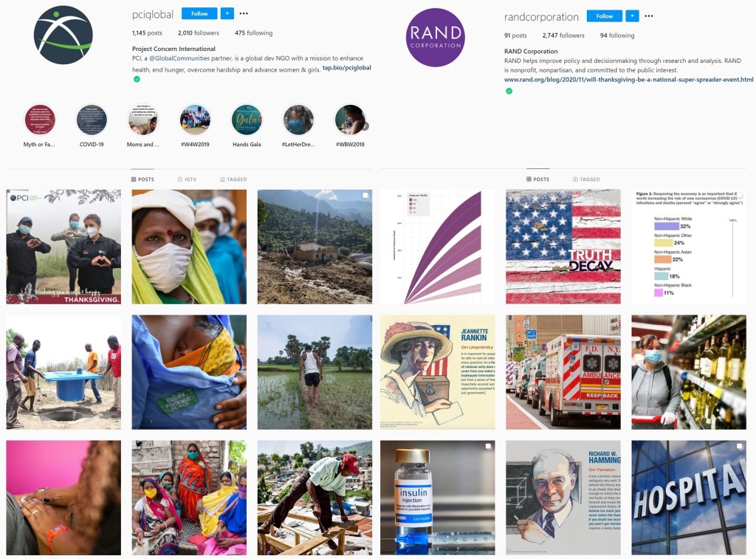
Task: Follow the randcorporation account
Action: point(604,16)
